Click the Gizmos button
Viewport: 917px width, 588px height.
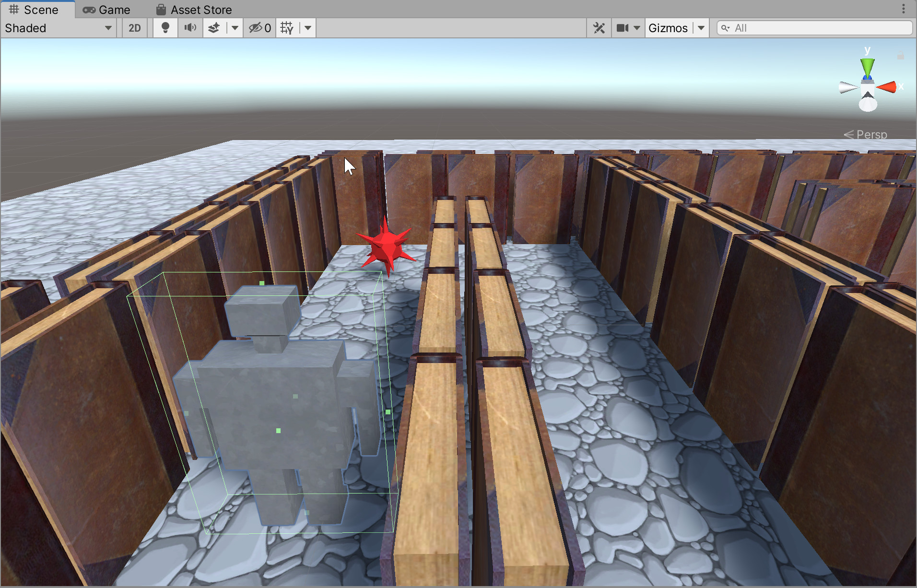[x=668, y=28]
